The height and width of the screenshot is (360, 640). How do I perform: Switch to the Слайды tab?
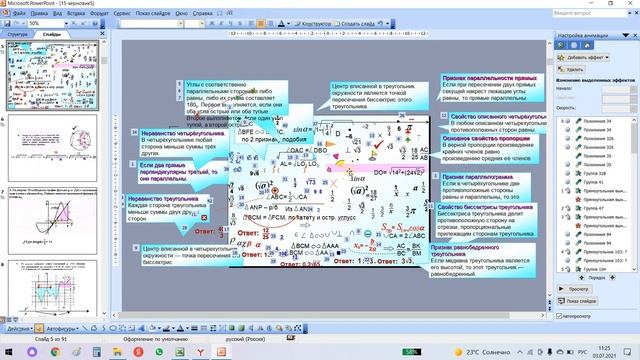52,34
